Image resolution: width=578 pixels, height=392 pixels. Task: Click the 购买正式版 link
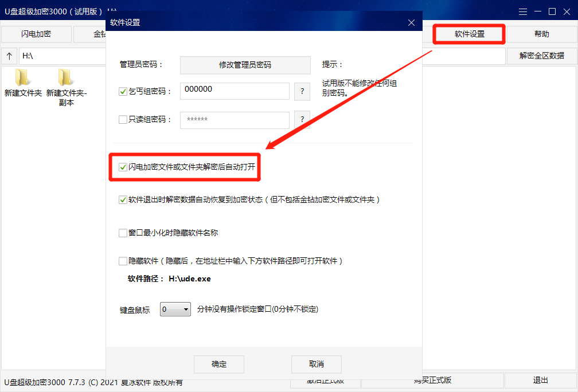coord(432,379)
